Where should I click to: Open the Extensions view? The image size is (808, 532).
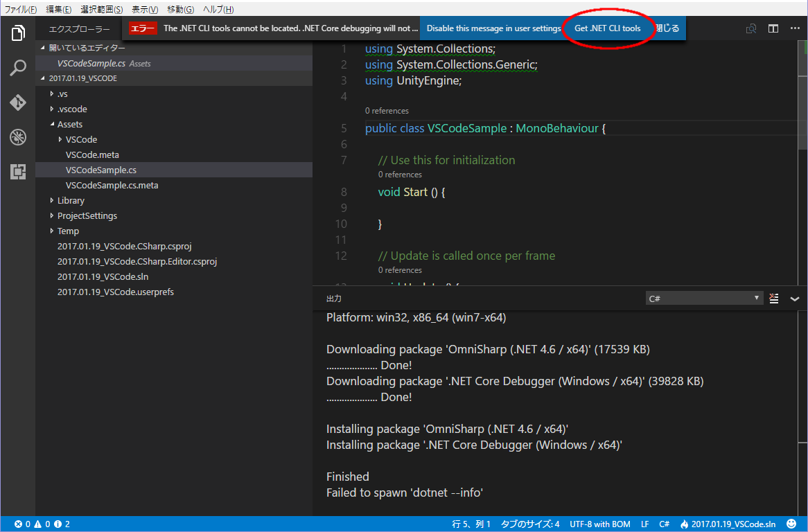point(17,171)
